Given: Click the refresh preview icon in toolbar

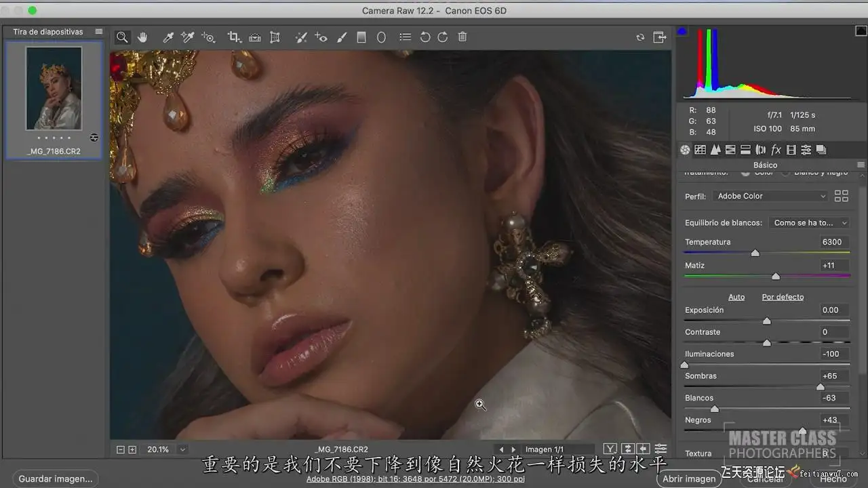Looking at the screenshot, I should (x=640, y=37).
